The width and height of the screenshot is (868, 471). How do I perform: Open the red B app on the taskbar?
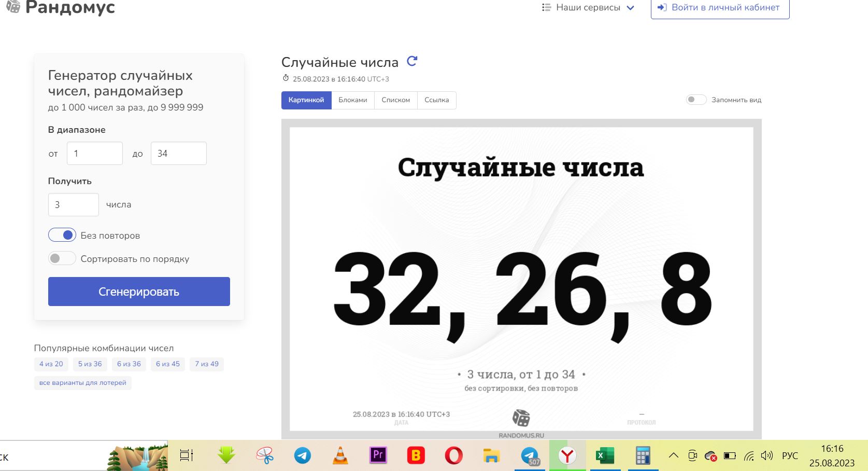click(416, 455)
